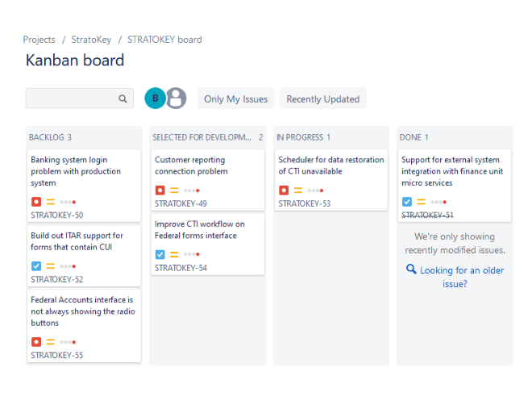Click the dots indicator on STRATOKEY-54 card
Viewport: 532px width, 401px height.
point(192,254)
